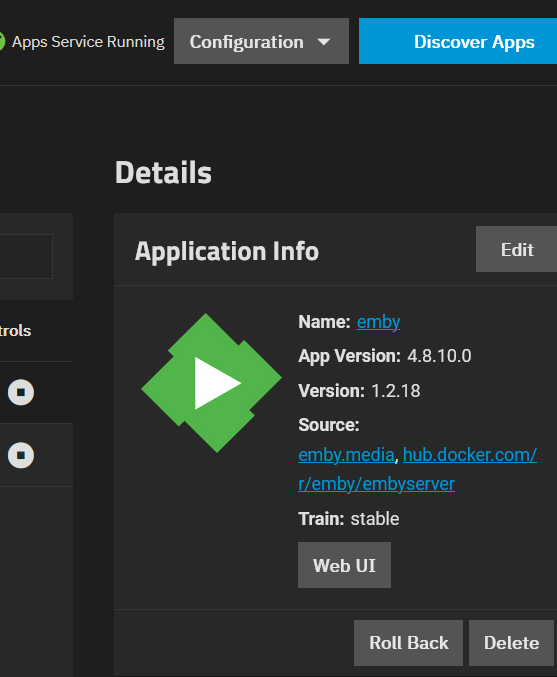Click the green Emby app logo
The height and width of the screenshot is (677, 557).
coord(212,383)
